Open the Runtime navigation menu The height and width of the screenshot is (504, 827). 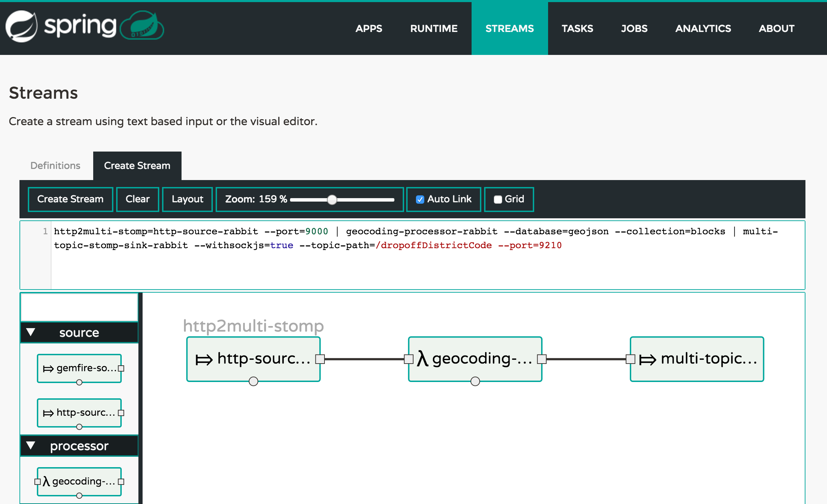coord(434,28)
